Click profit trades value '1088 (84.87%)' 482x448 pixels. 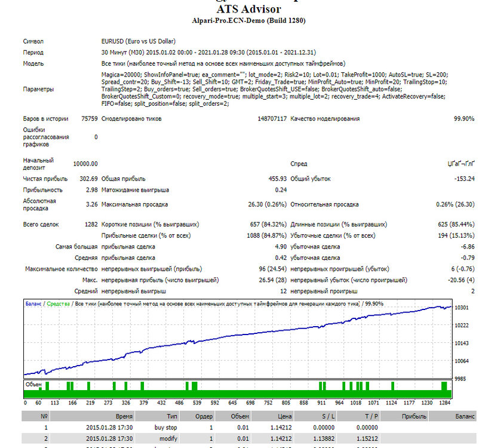[266, 235]
